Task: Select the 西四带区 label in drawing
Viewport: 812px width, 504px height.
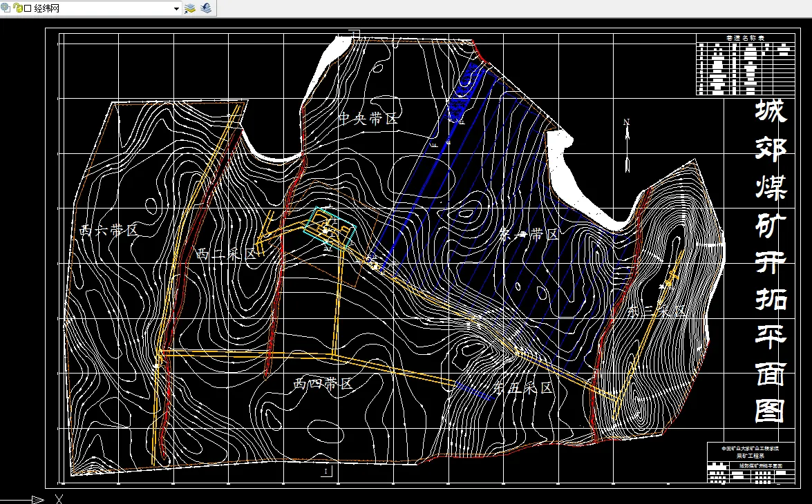Action: [x=323, y=383]
